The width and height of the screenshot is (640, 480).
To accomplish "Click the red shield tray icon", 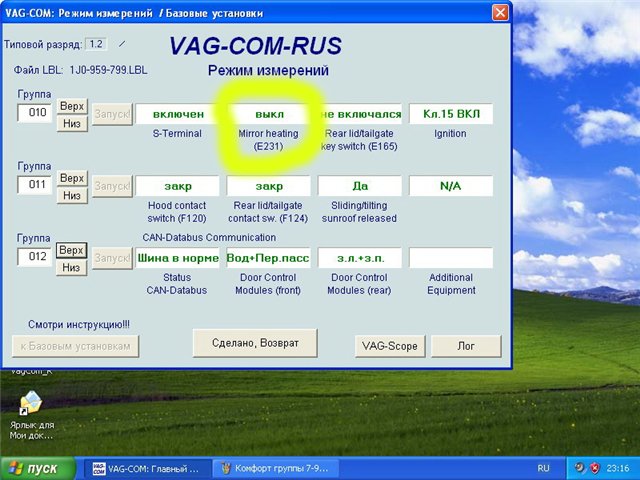I will click(595, 468).
